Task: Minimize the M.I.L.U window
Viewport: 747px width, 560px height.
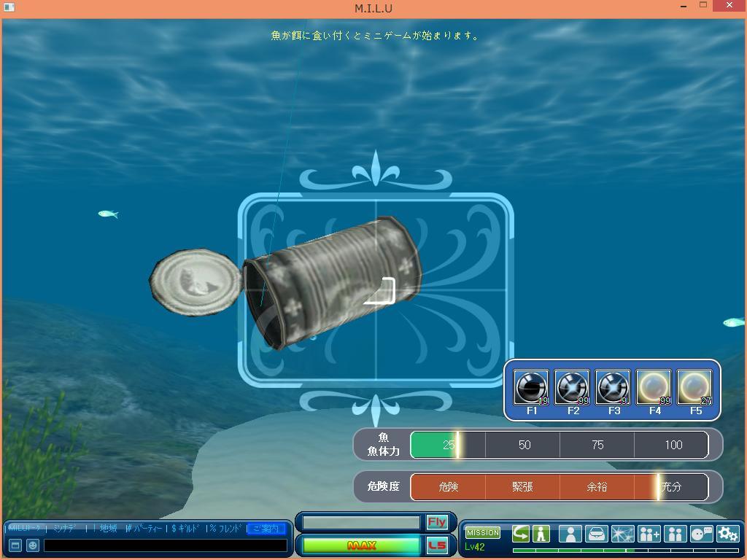Action: [x=684, y=7]
